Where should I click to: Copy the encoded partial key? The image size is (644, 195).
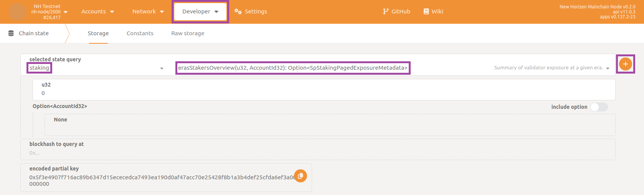point(301,176)
